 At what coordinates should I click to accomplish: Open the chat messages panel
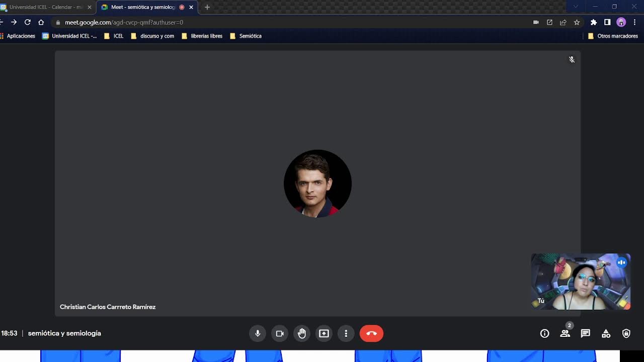point(586,333)
